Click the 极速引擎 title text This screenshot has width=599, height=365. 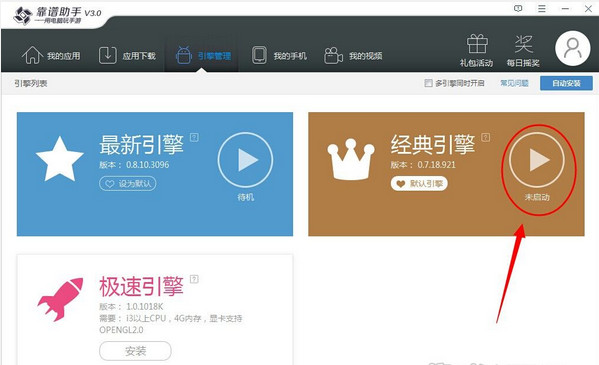141,287
